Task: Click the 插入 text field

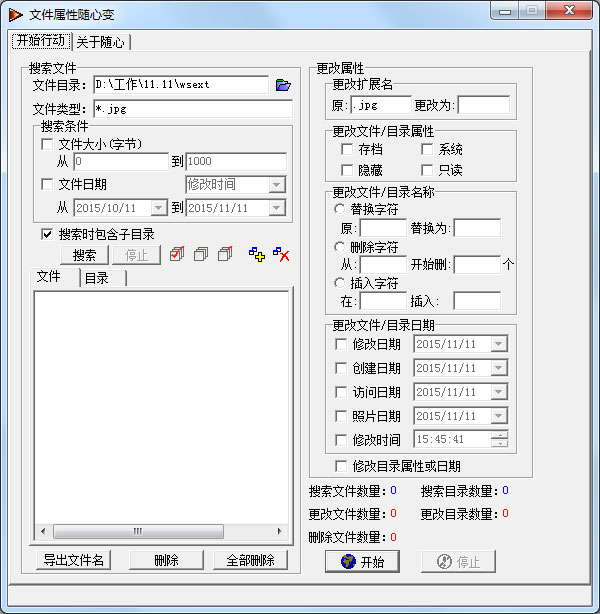Action: pos(477,301)
